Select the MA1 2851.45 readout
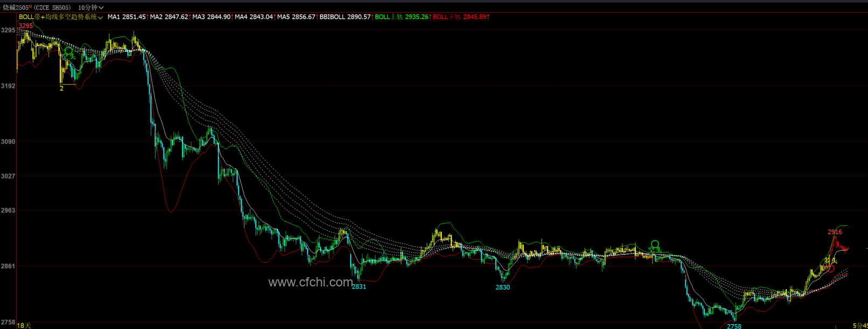Screen dimensions: 868x329 tap(126, 17)
